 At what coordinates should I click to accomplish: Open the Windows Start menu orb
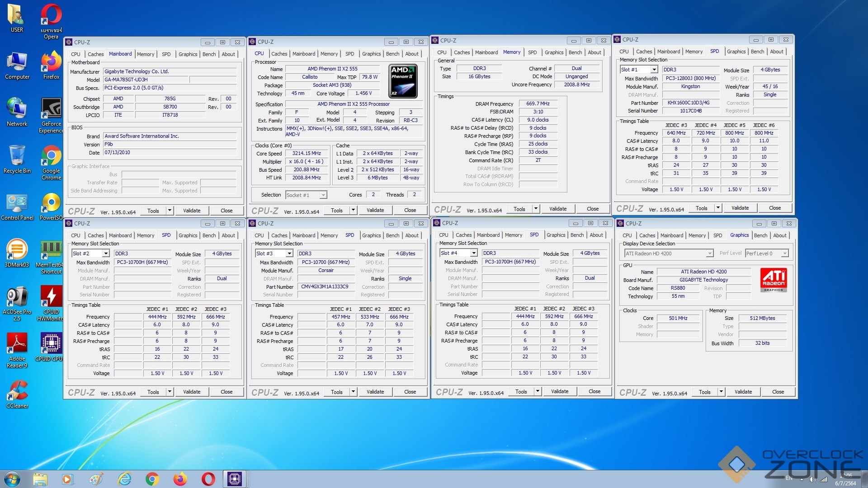tap(12, 479)
